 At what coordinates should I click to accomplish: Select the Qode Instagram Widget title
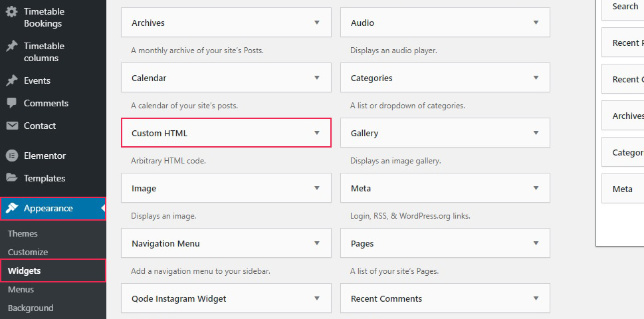pos(179,298)
